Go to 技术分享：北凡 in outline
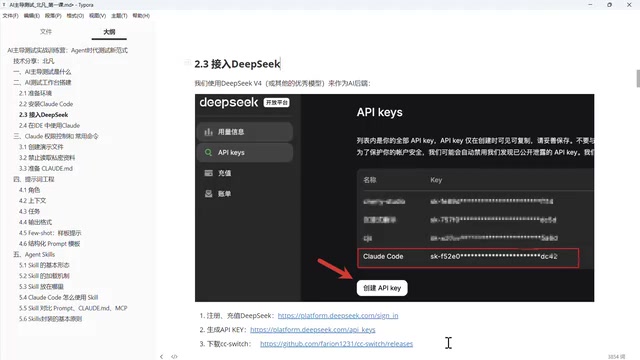This screenshot has width=640, height=360. point(33,61)
